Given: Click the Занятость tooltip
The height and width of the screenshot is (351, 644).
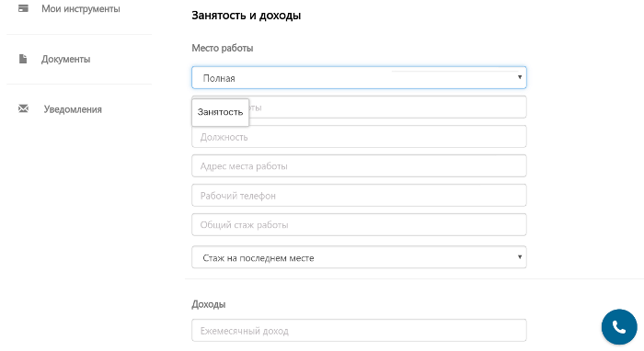Looking at the screenshot, I should [x=220, y=112].
